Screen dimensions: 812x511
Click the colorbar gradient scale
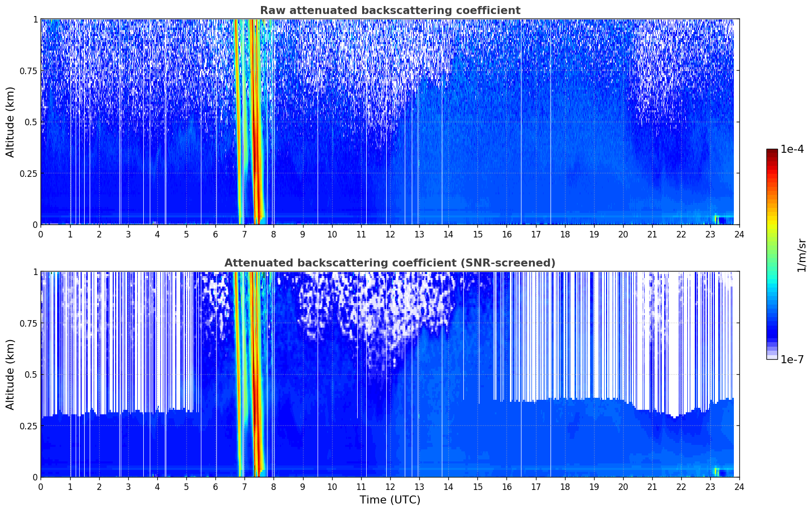click(x=772, y=254)
